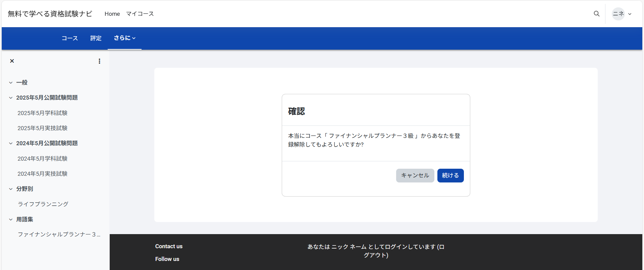Collapse the 2025年5月公開試験問題 section
The image size is (644, 270).
click(x=11, y=98)
